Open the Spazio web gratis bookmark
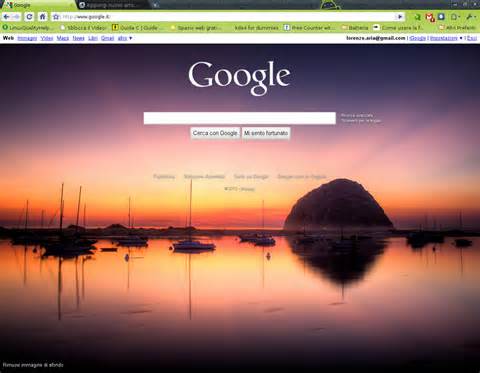 coord(195,28)
